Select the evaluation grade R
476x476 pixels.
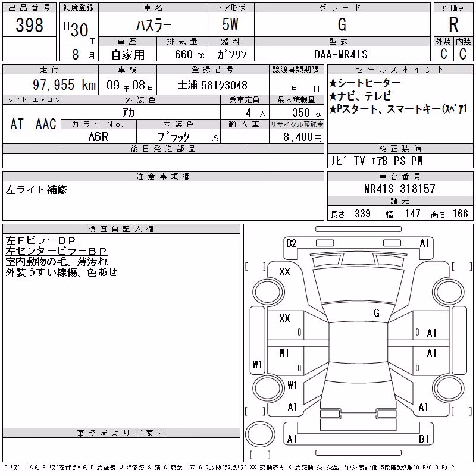453,24
